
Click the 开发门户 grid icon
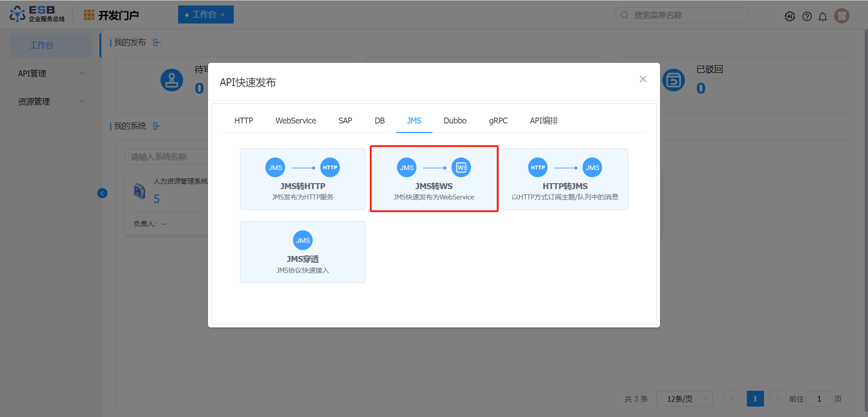point(89,15)
